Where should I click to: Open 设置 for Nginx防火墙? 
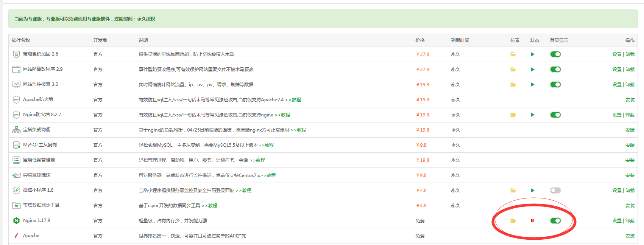pyautogui.click(x=617, y=115)
